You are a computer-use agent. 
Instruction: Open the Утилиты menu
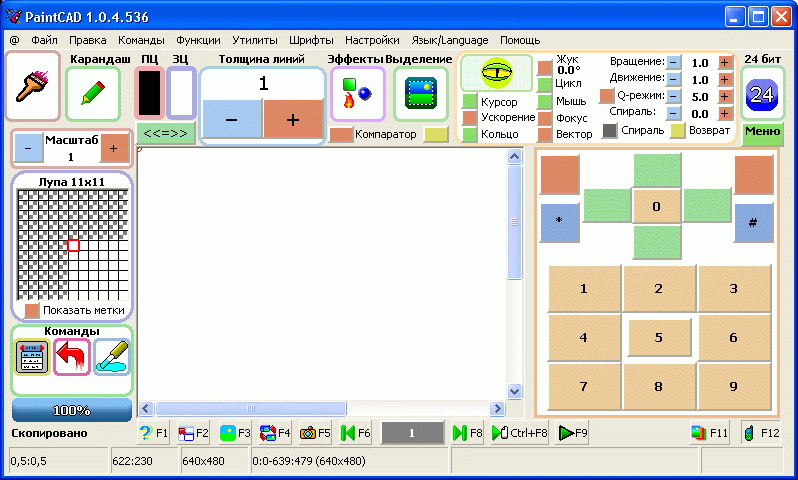(254, 40)
